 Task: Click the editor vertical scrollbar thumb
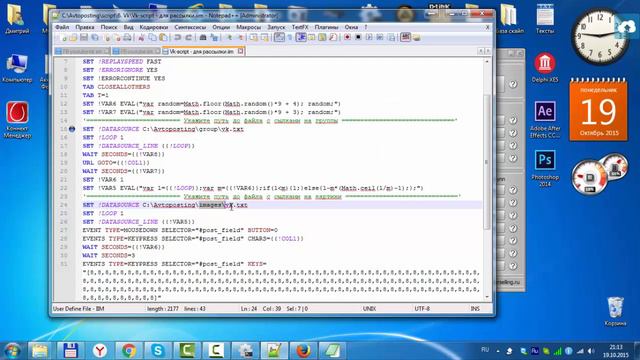tap(487, 161)
